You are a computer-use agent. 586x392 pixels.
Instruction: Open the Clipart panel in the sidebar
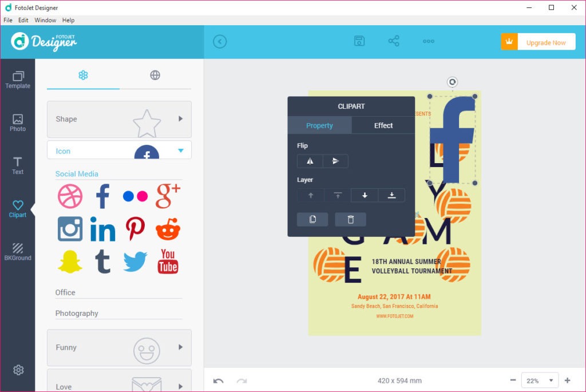tap(18, 209)
